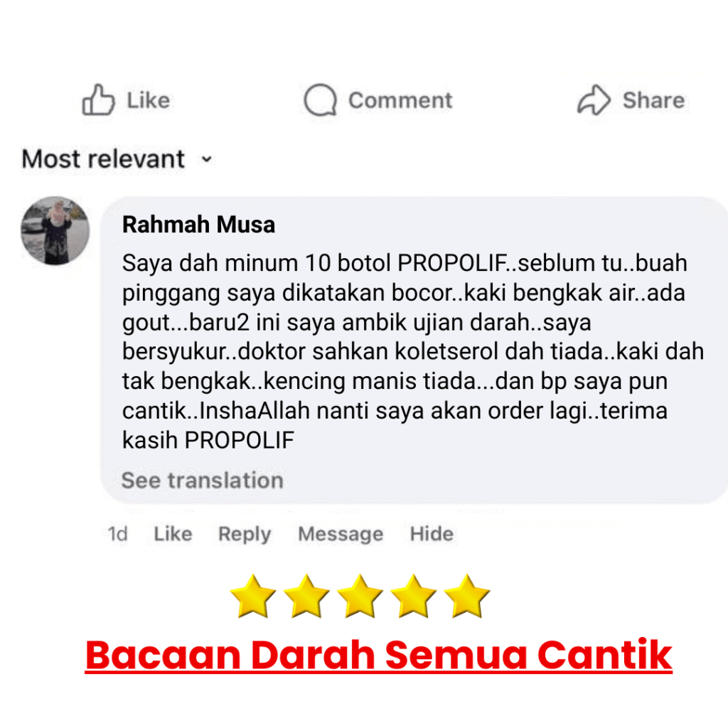Click the post's Comment text label

click(400, 100)
